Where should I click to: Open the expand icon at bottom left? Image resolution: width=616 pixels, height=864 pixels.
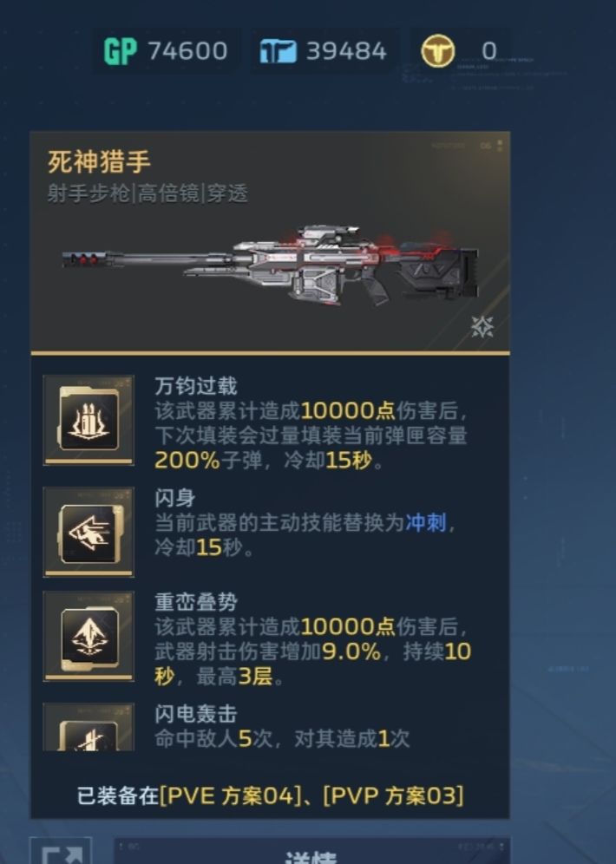[x=61, y=851]
